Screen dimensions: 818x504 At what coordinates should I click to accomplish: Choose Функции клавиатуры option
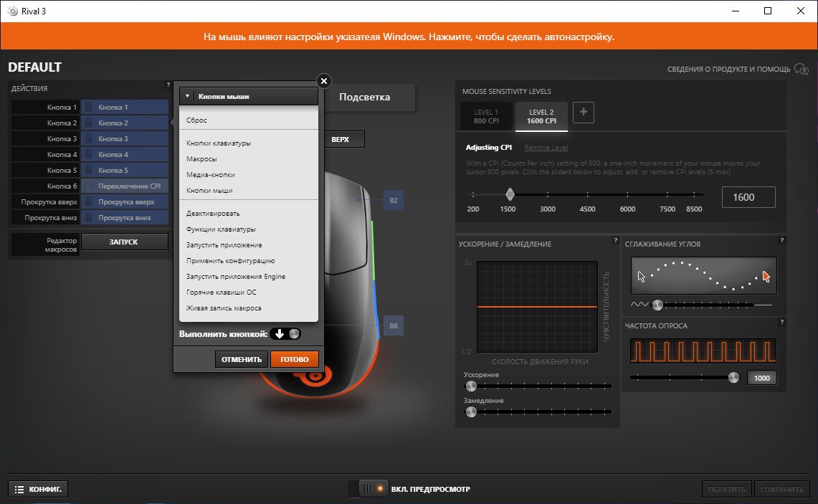(221, 229)
